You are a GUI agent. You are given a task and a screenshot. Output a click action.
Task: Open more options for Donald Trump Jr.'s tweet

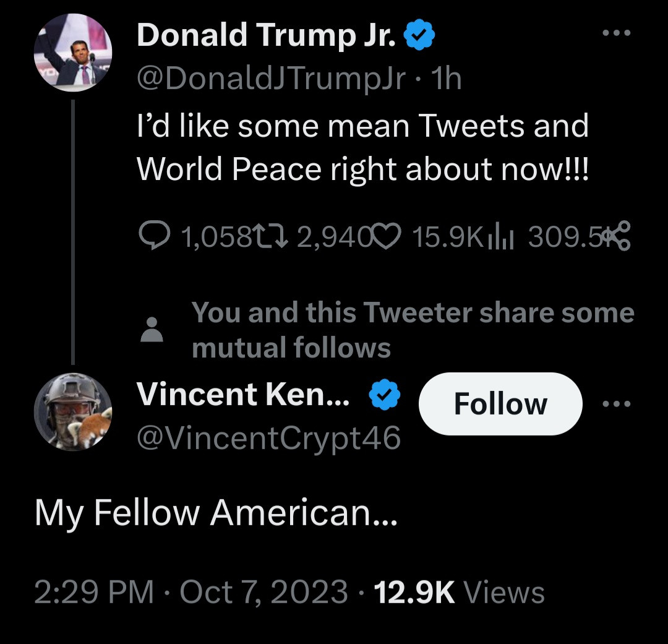(x=617, y=33)
